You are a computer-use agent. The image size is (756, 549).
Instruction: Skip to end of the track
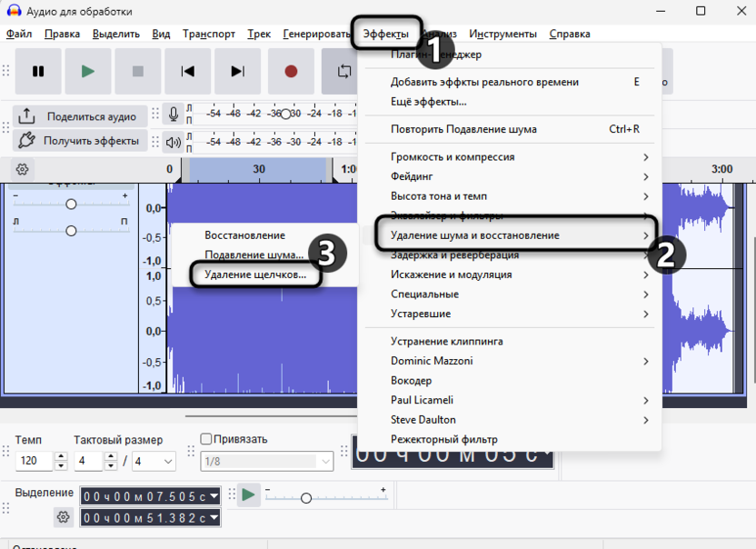[x=237, y=71]
